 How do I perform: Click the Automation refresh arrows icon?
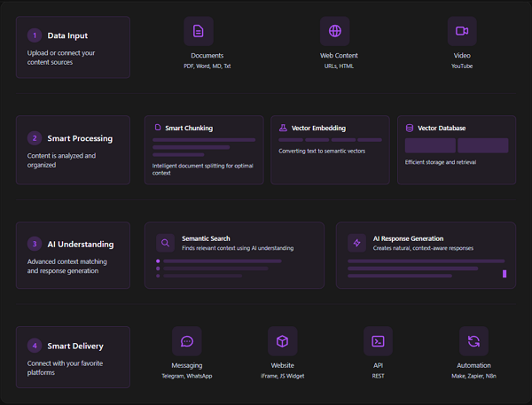pos(473,341)
